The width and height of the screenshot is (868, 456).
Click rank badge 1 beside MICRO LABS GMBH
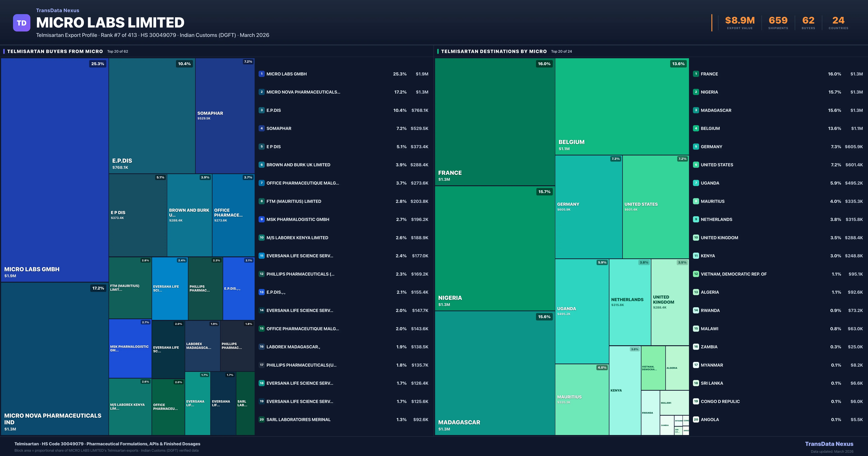point(261,74)
